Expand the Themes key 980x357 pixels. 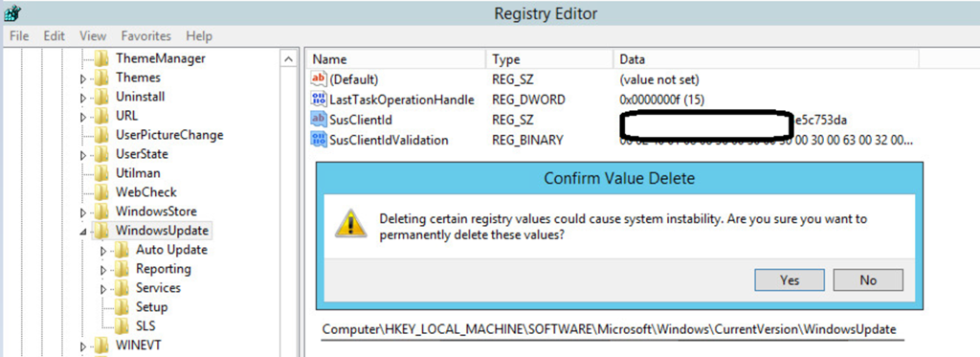[x=84, y=78]
